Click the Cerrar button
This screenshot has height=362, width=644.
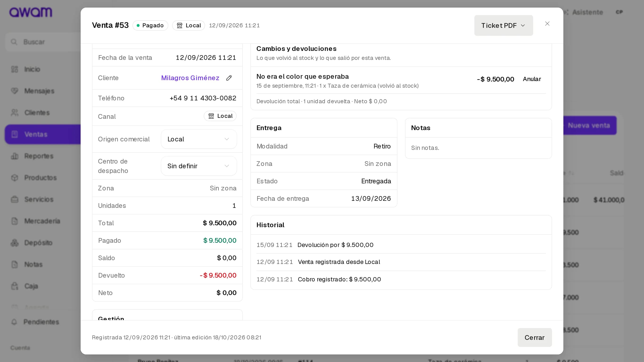(x=534, y=337)
